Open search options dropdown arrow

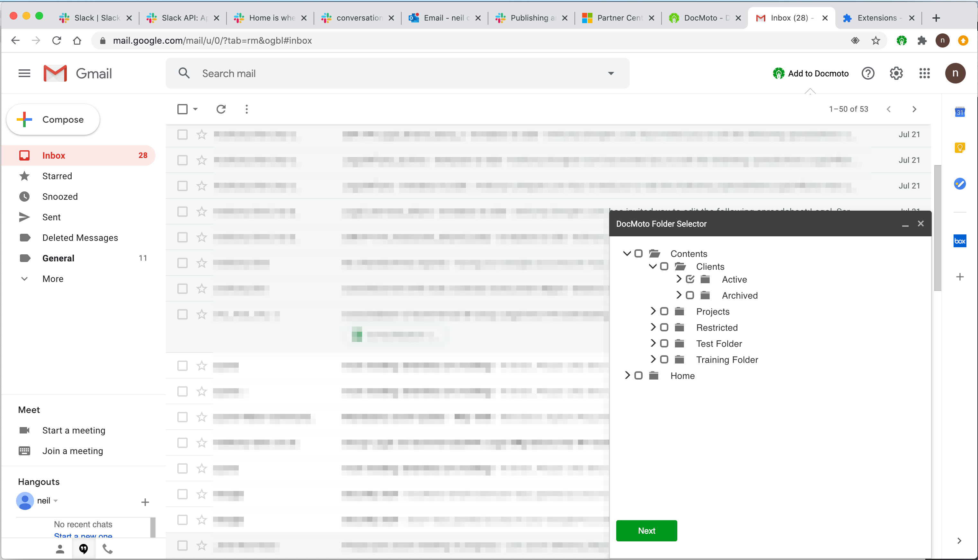pyautogui.click(x=610, y=73)
